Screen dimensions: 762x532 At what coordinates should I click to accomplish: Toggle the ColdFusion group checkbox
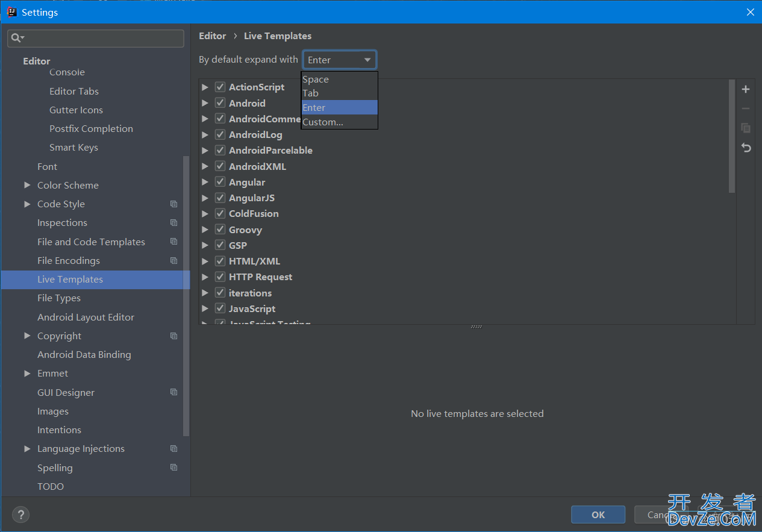220,214
